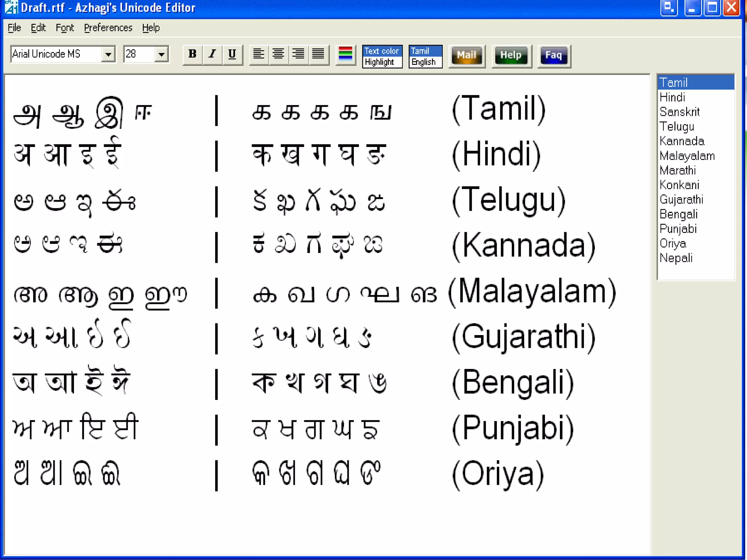The height and width of the screenshot is (560, 747).
Task: Center align the text
Action: (278, 54)
